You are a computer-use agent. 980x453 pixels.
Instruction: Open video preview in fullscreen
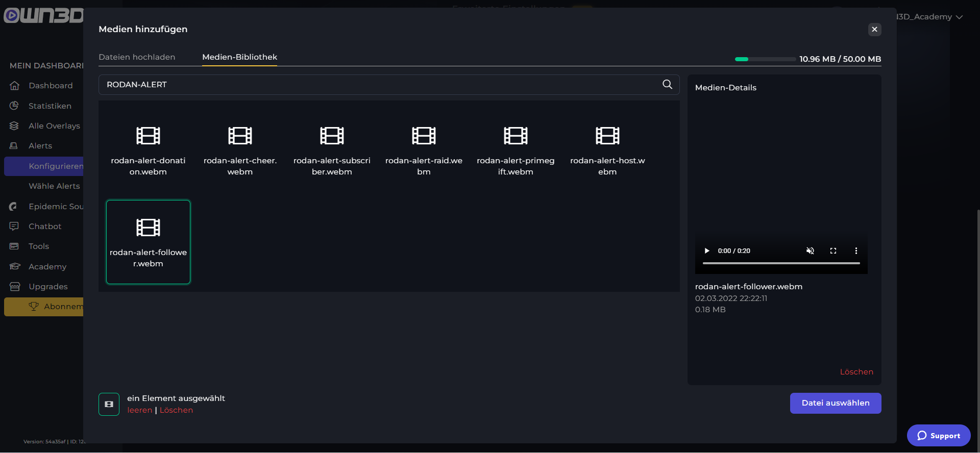click(x=833, y=250)
